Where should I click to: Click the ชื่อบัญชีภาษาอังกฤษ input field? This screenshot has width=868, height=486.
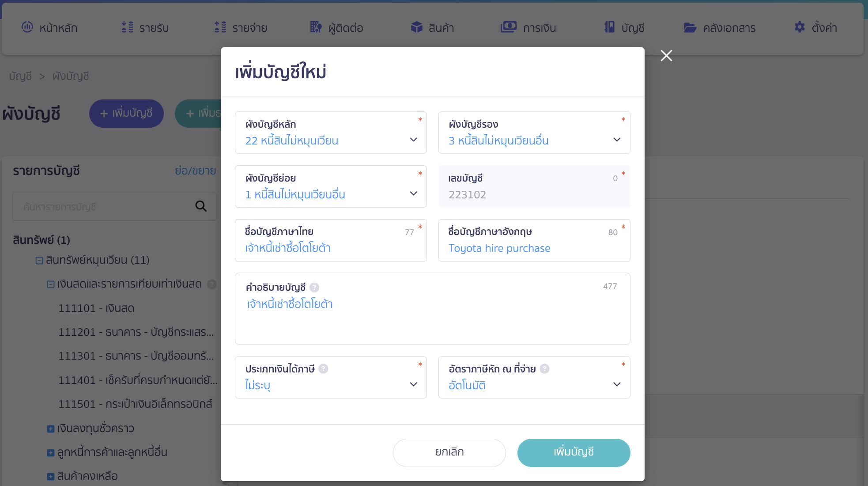tap(534, 240)
